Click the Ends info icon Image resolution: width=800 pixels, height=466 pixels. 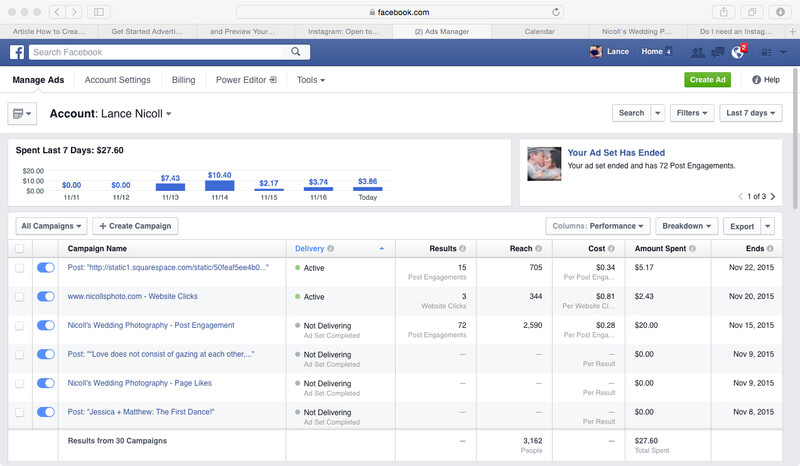(770, 249)
